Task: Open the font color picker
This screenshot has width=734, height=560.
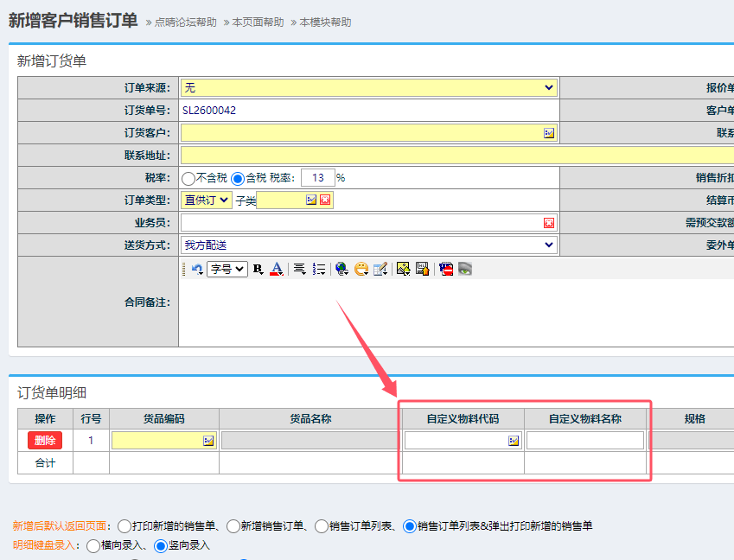Action: tap(277, 269)
